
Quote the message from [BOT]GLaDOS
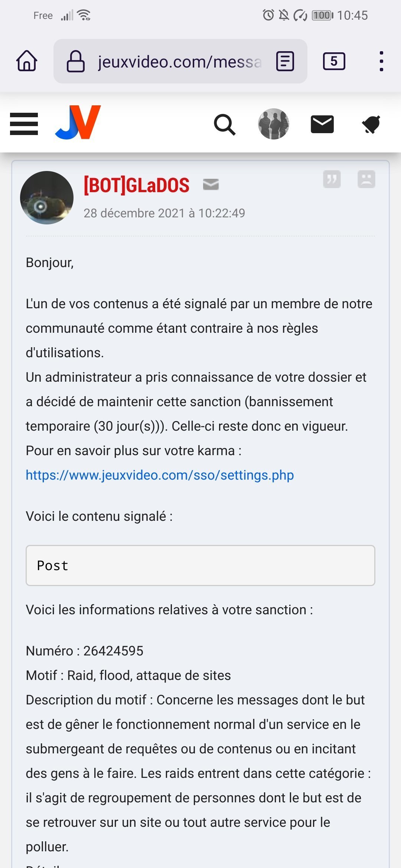(x=332, y=180)
